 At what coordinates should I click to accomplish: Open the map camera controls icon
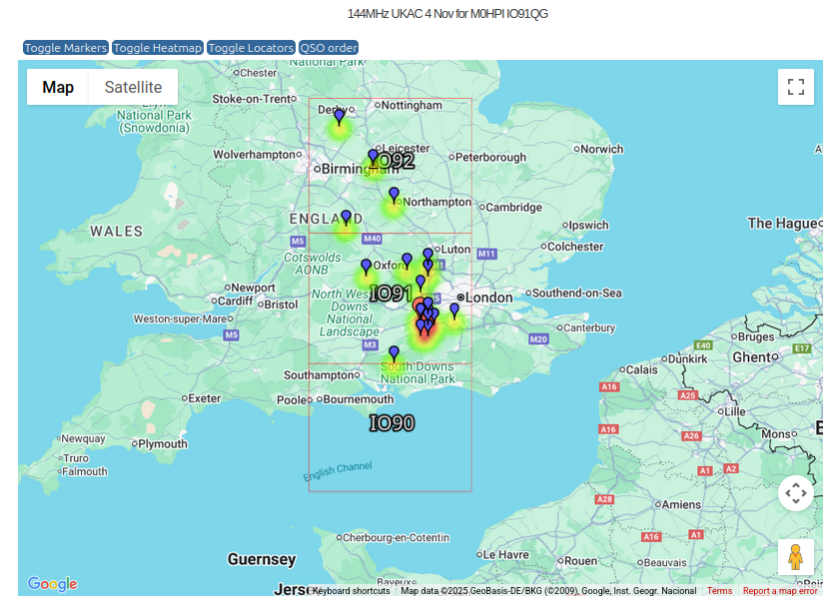pos(795,492)
